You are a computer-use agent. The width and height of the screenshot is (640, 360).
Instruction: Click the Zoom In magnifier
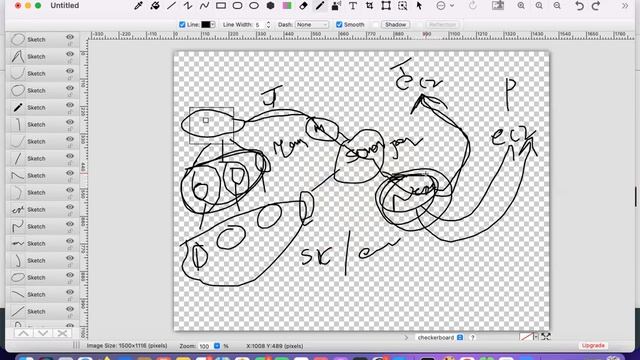pyautogui.click(x=521, y=6)
